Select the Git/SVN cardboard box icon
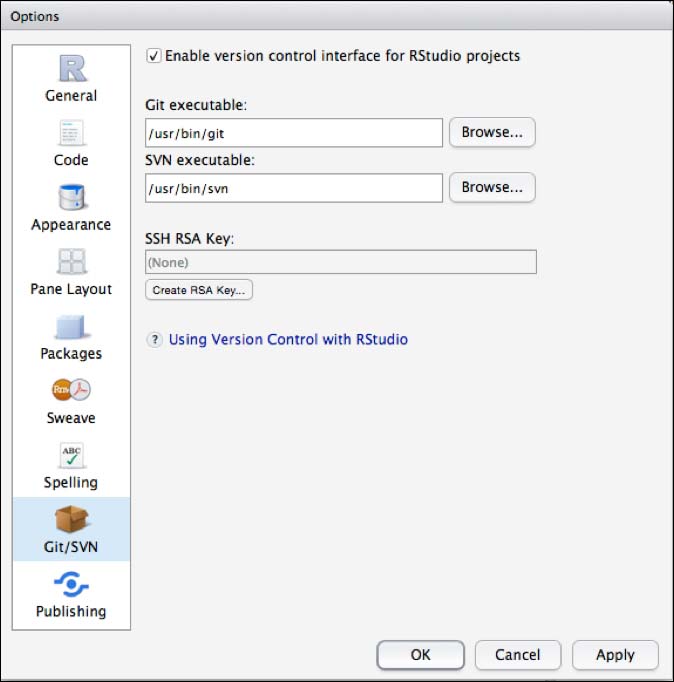Viewport: 674px width, 682px height. (72, 518)
